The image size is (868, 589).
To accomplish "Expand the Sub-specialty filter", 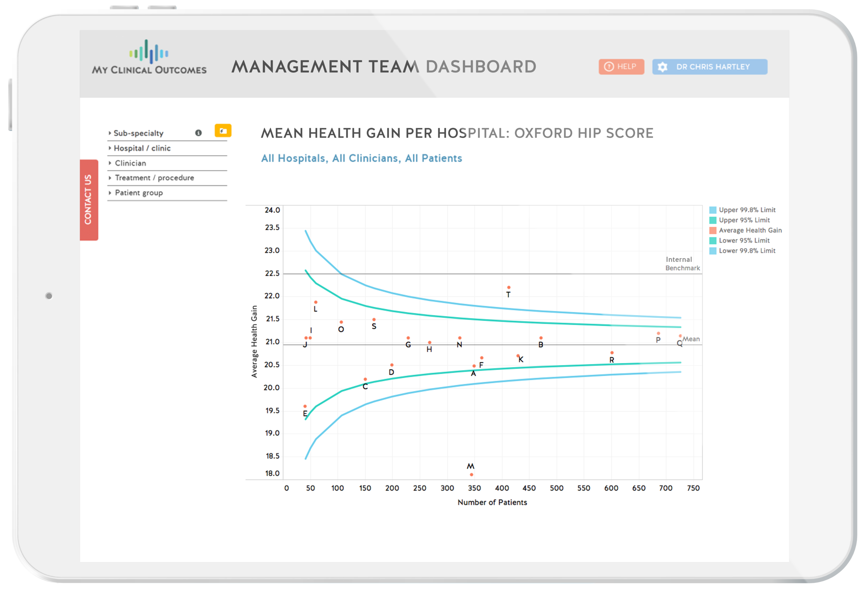I will tap(138, 133).
